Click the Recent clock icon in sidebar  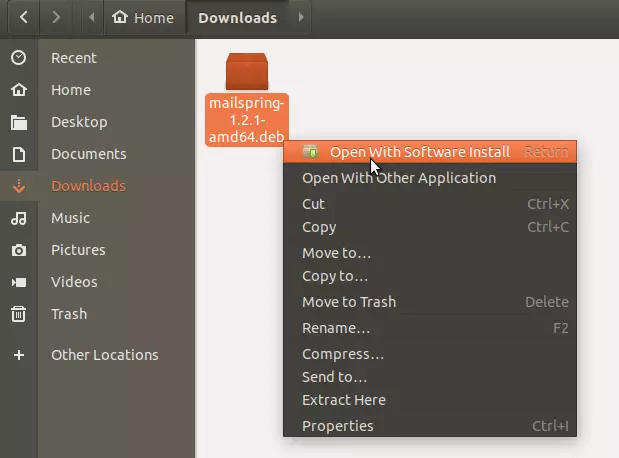[19, 58]
